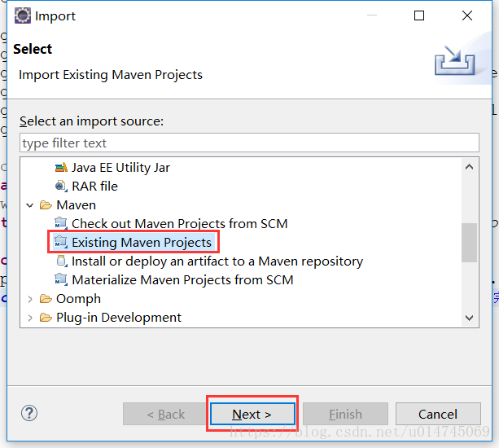This screenshot has height=448, width=499.
Task: Select Existing Maven Projects entry
Action: point(142,242)
